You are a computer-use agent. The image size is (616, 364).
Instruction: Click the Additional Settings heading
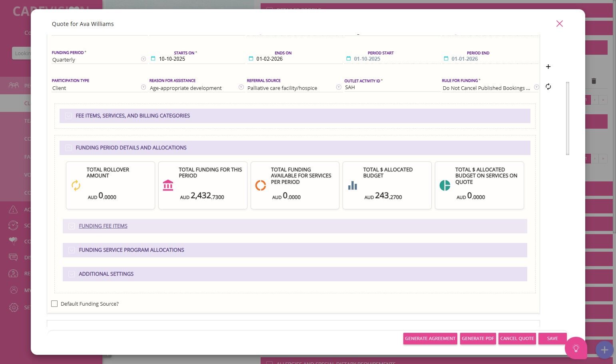(106, 274)
